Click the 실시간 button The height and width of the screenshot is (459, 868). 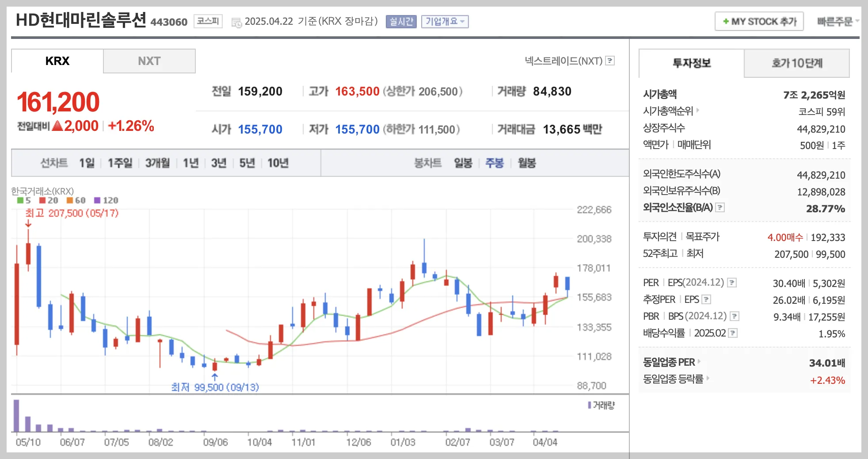(x=401, y=21)
